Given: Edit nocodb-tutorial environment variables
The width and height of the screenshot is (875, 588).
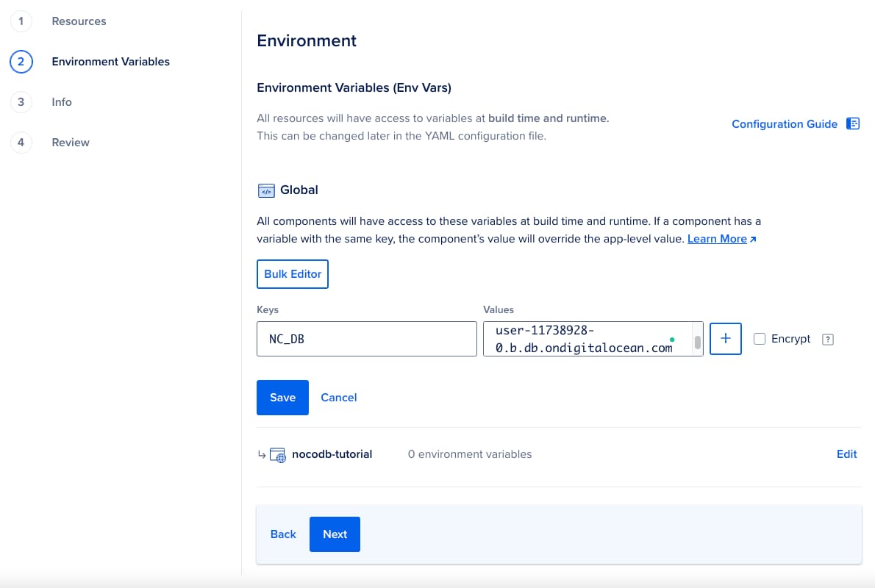Looking at the screenshot, I should point(846,454).
